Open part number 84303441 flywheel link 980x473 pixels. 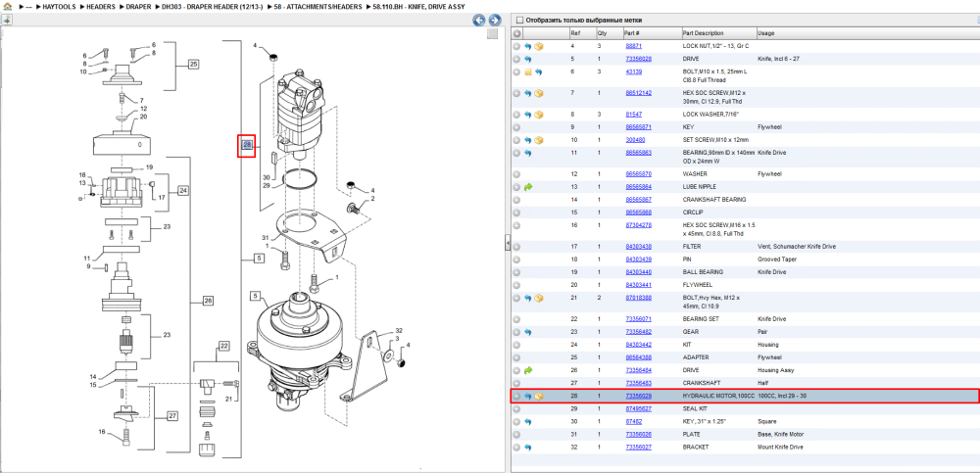(639, 285)
